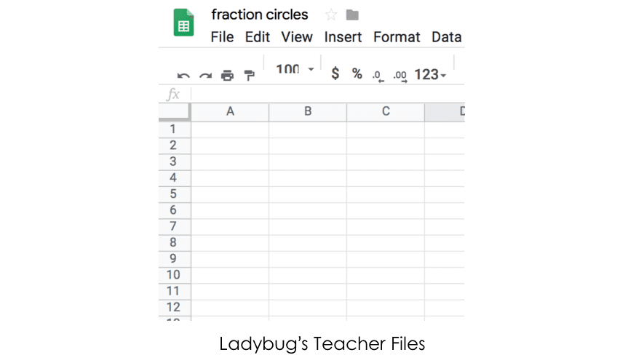
Task: Open the Format menu
Action: point(397,37)
